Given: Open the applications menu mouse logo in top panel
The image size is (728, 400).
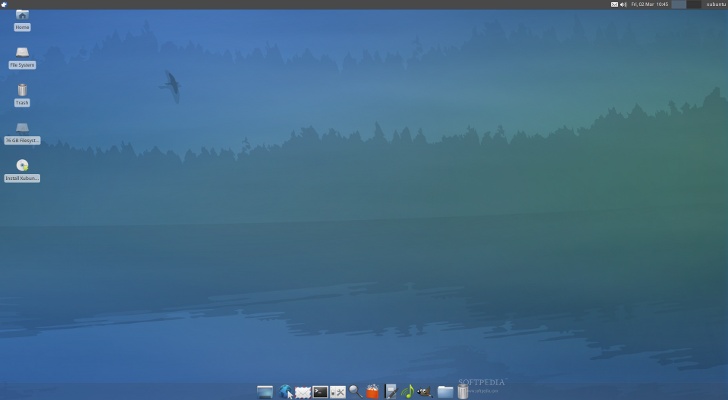Looking at the screenshot, I should 4,4.
